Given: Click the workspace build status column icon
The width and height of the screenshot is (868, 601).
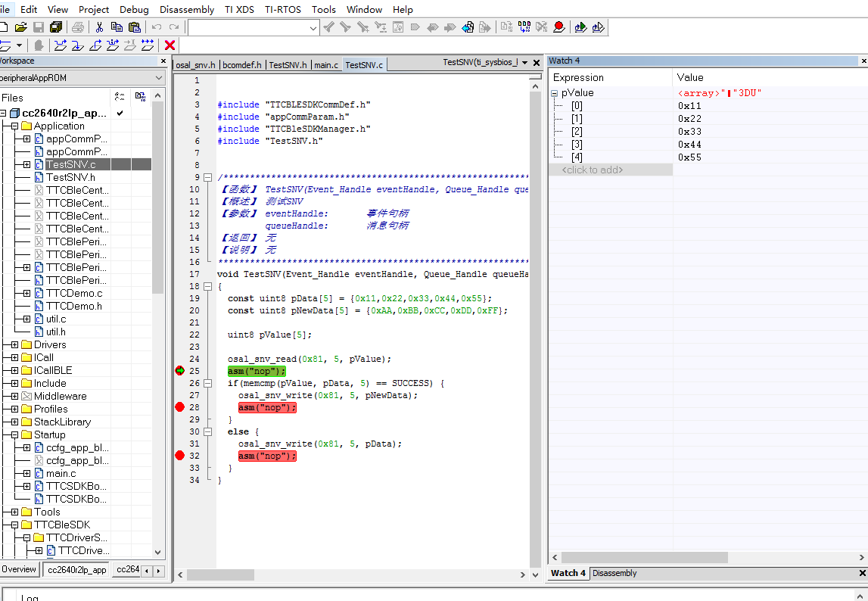Looking at the screenshot, I should tap(141, 97).
